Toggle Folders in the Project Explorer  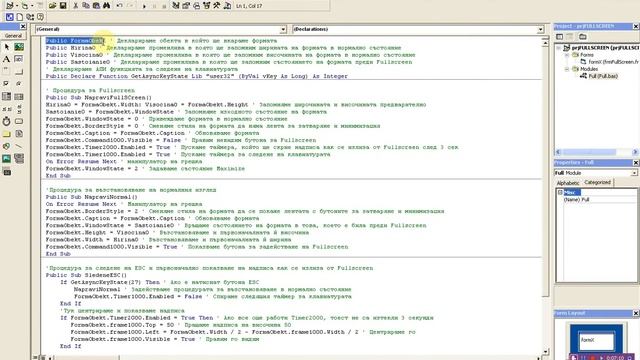[582, 37]
